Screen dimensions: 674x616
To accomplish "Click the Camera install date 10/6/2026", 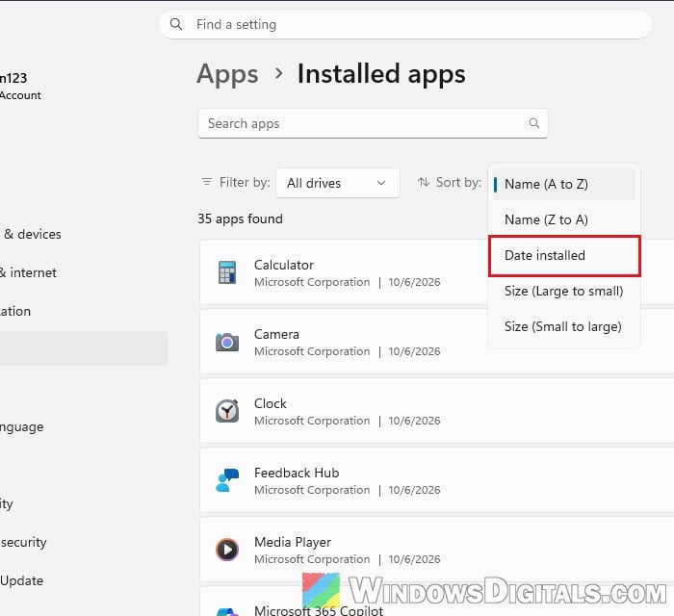I will tap(414, 351).
